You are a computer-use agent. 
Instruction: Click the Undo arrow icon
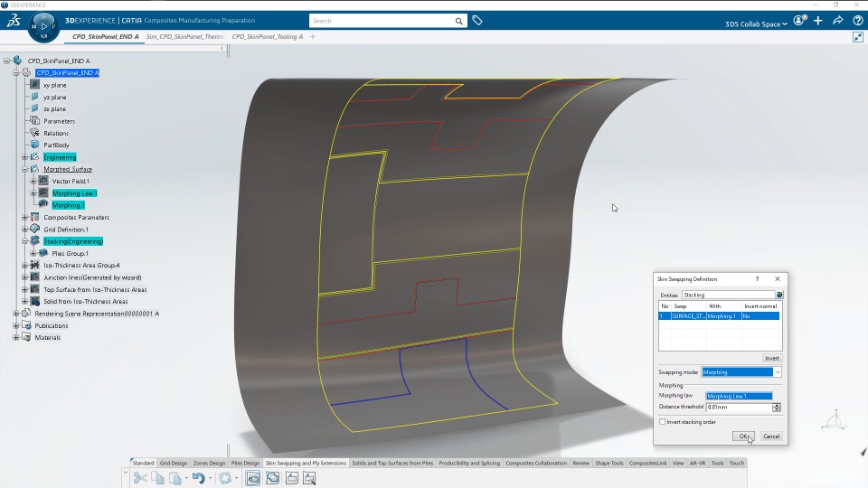[x=199, y=478]
